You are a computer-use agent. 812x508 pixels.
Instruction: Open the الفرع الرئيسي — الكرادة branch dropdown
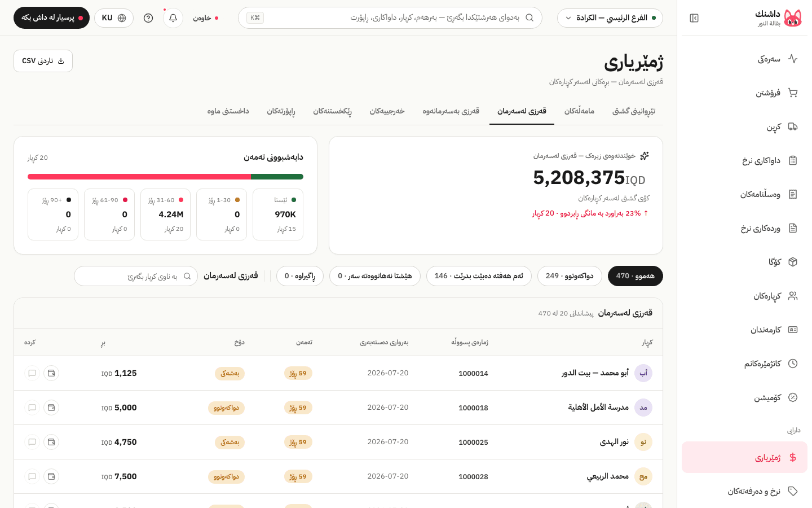[x=610, y=18]
